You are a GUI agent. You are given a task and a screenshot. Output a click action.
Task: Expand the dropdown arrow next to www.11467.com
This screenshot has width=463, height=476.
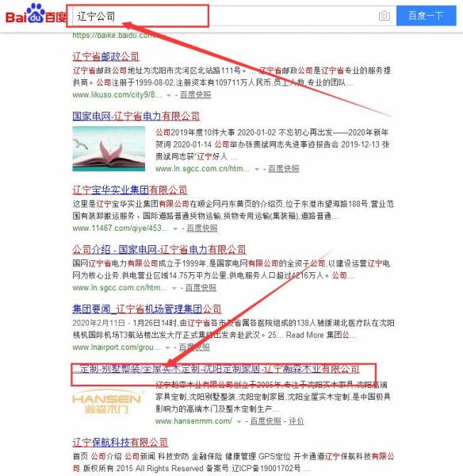tap(175, 229)
